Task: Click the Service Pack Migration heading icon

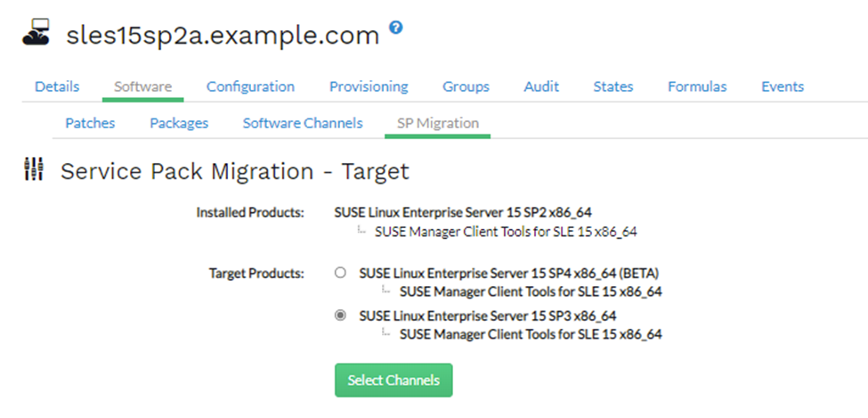Action: (x=33, y=170)
